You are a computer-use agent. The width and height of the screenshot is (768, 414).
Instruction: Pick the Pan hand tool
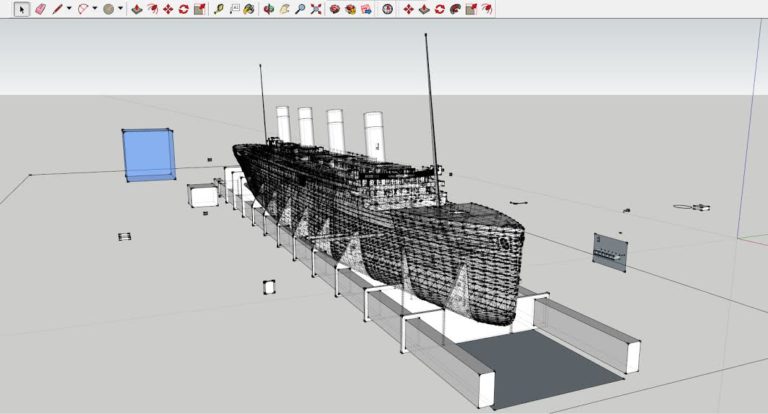click(285, 9)
